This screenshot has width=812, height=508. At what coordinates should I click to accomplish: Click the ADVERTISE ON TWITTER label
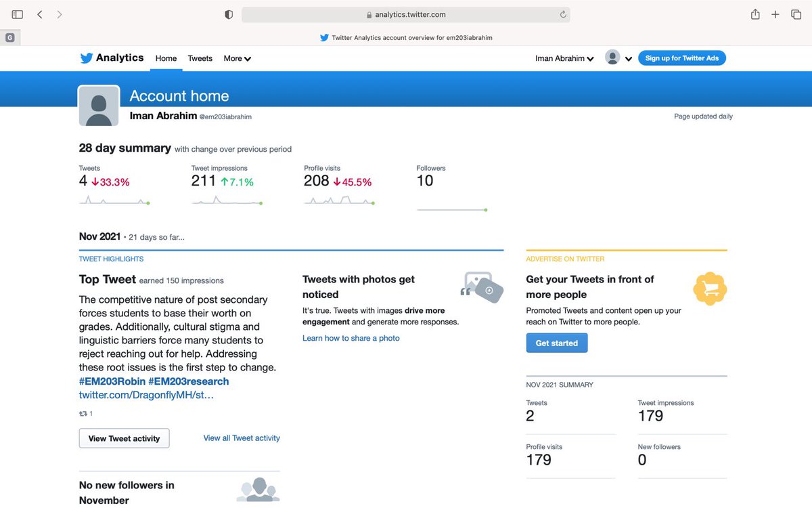pyautogui.click(x=566, y=259)
